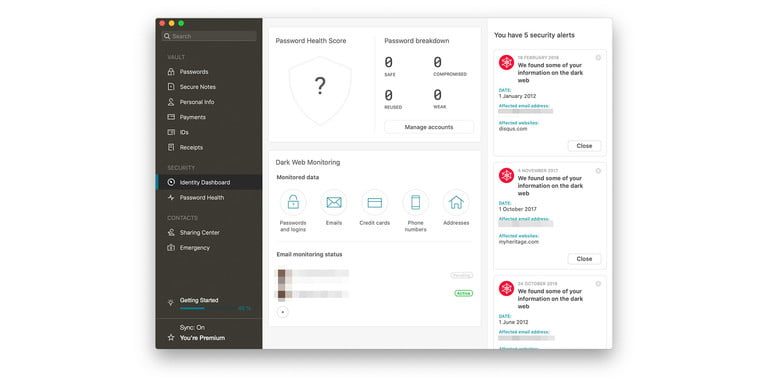Click the You're Premium label
The height and width of the screenshot is (384, 768).
(x=202, y=338)
